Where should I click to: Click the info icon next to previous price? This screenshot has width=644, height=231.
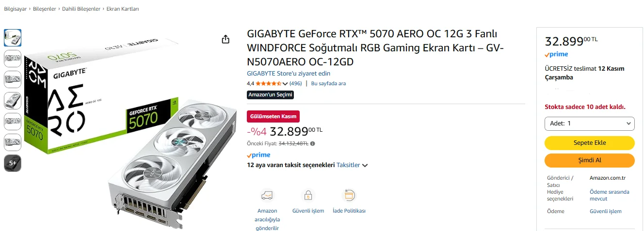[312, 143]
